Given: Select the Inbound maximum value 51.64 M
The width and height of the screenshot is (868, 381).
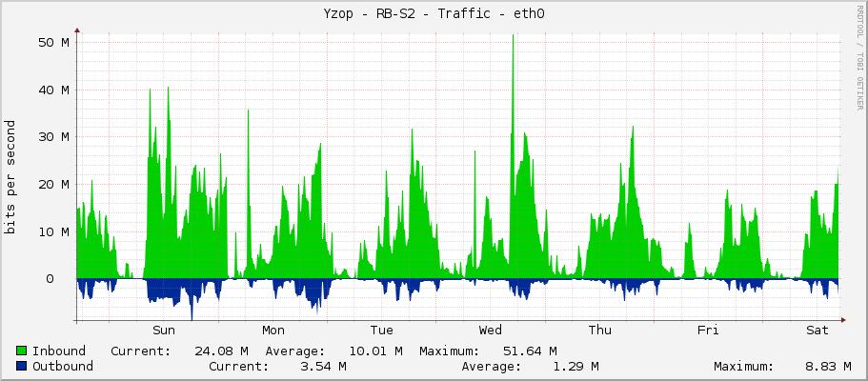Looking at the screenshot, I should [x=530, y=351].
